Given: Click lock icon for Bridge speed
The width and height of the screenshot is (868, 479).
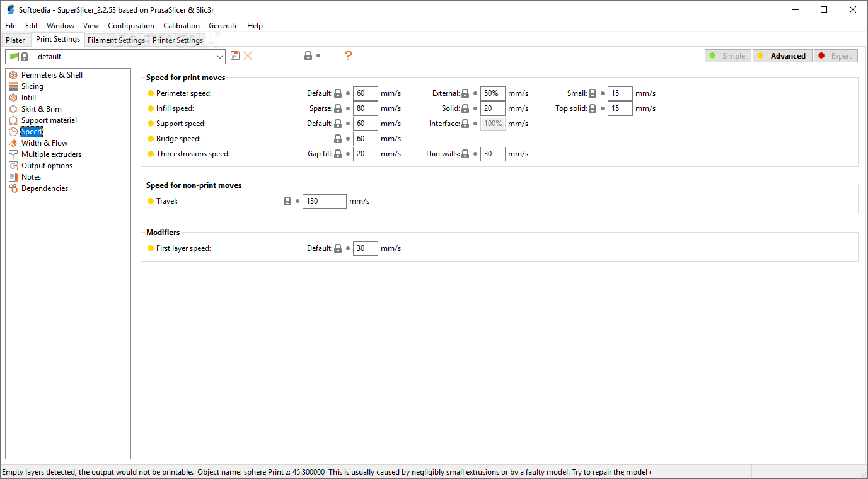Looking at the screenshot, I should [x=338, y=139].
